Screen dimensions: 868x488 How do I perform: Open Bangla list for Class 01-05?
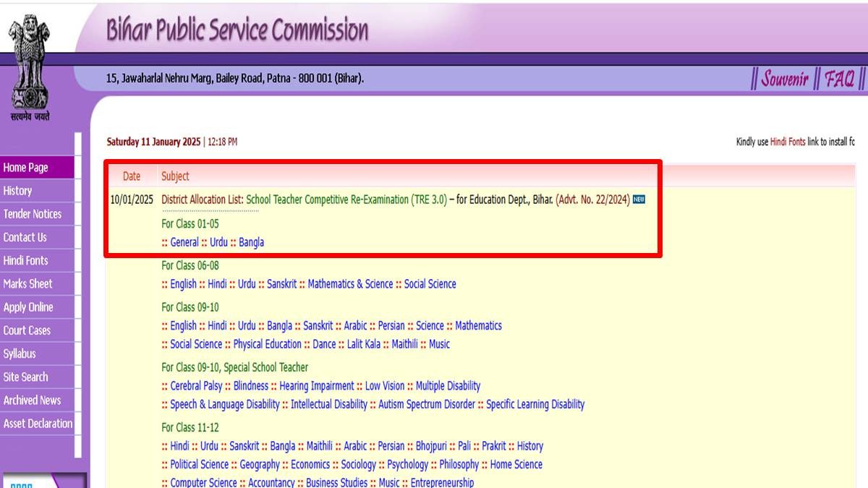point(251,242)
